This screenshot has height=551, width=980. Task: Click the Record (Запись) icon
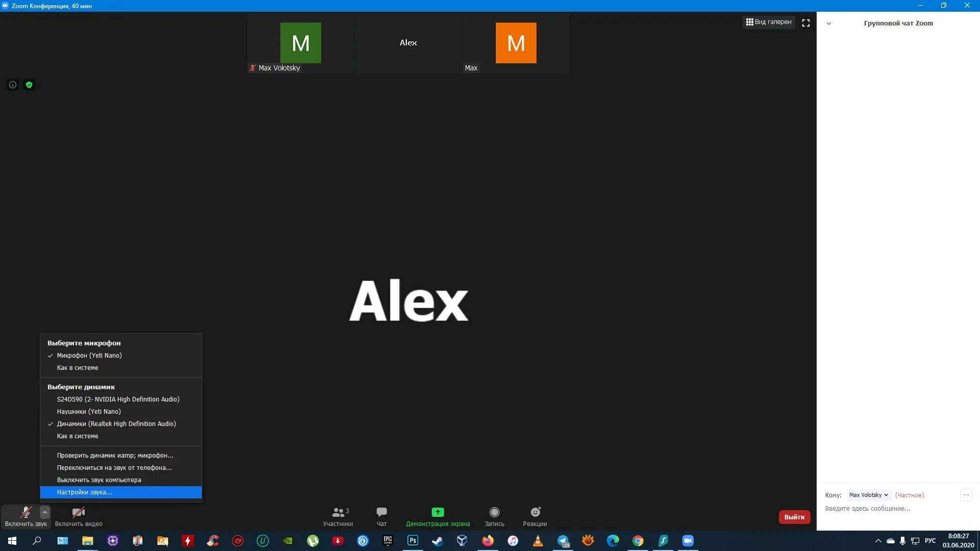(x=494, y=512)
